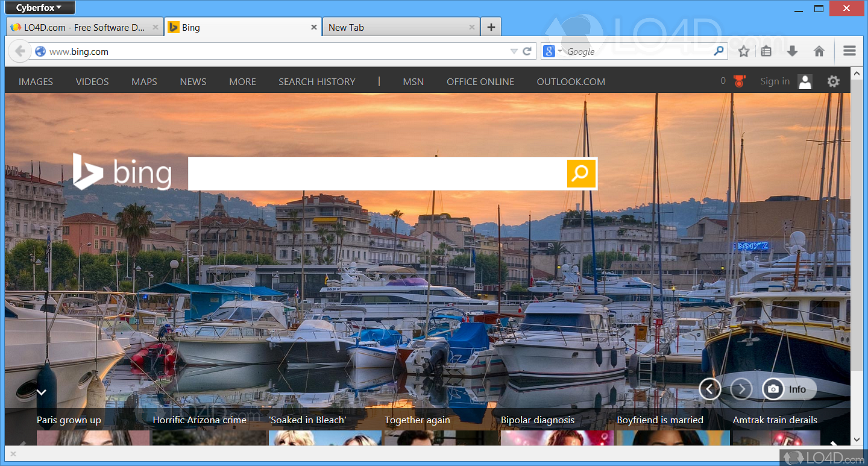Collapse news carousel with down chevron

(41, 392)
